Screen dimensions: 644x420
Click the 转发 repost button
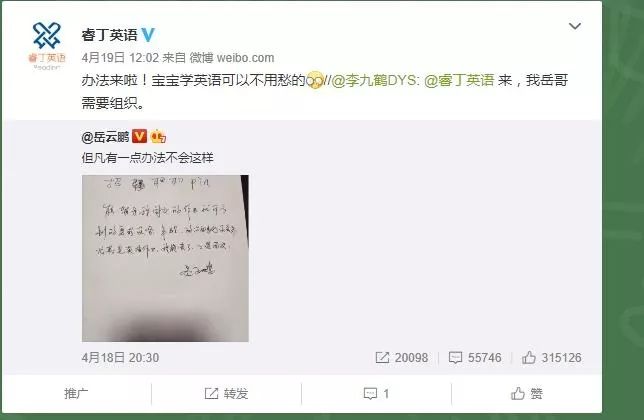(226, 394)
